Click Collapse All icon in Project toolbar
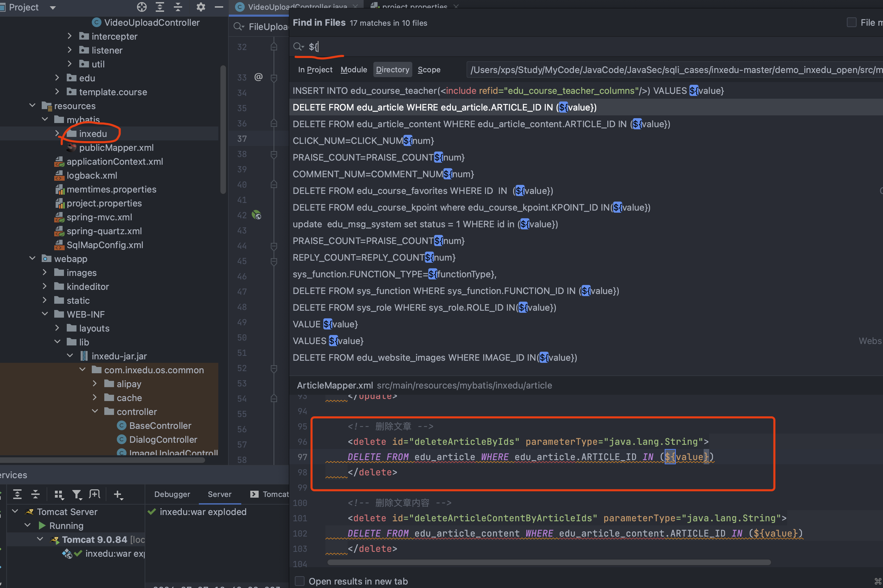This screenshot has height=588, width=883. pos(178,7)
